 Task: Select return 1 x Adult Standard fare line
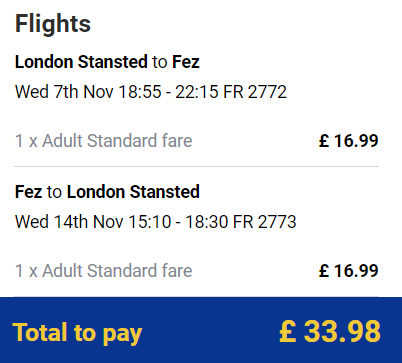click(x=104, y=270)
